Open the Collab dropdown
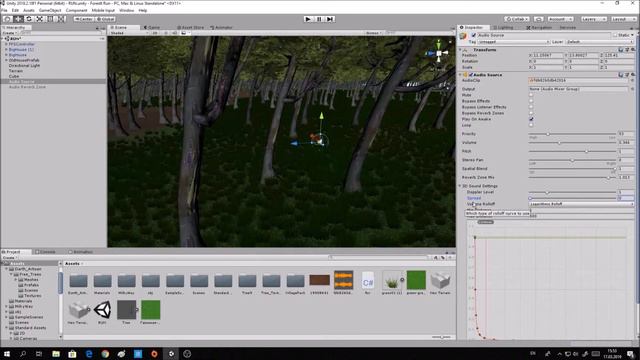640x360 pixels. click(517, 19)
